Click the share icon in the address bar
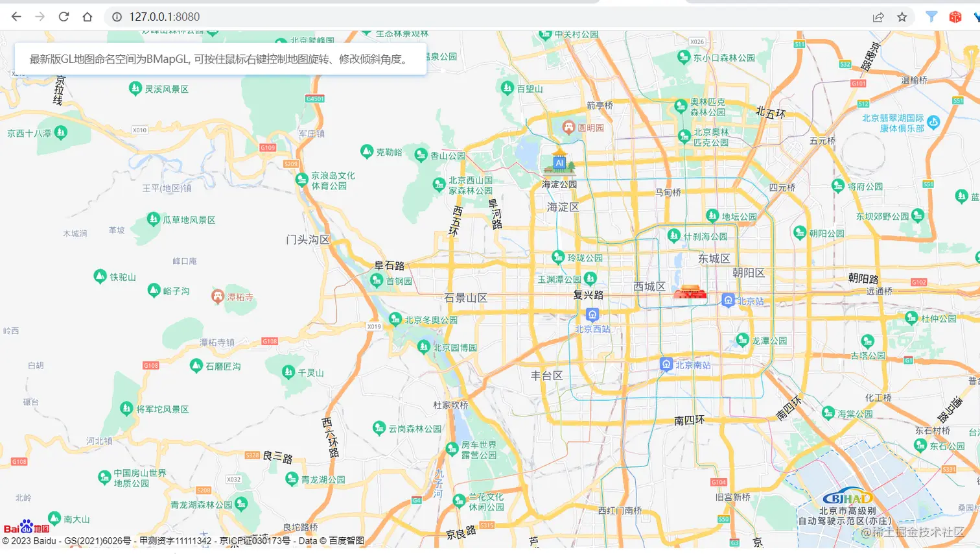 pyautogui.click(x=878, y=17)
